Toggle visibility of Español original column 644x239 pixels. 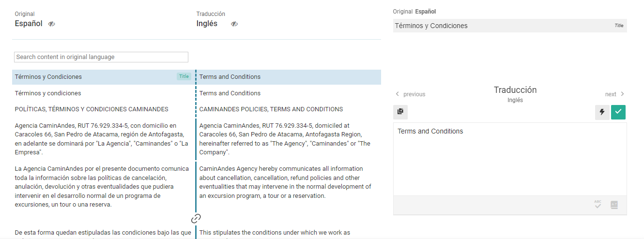click(x=52, y=24)
